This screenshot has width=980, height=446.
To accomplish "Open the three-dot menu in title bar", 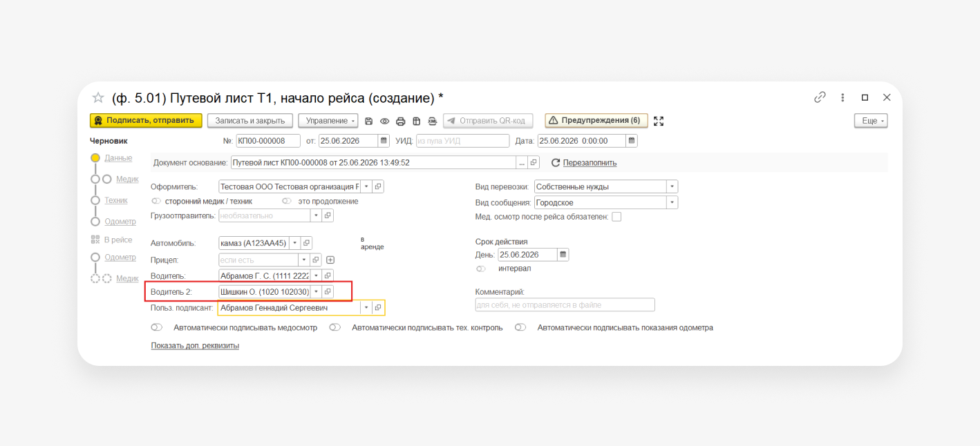I will 842,97.
